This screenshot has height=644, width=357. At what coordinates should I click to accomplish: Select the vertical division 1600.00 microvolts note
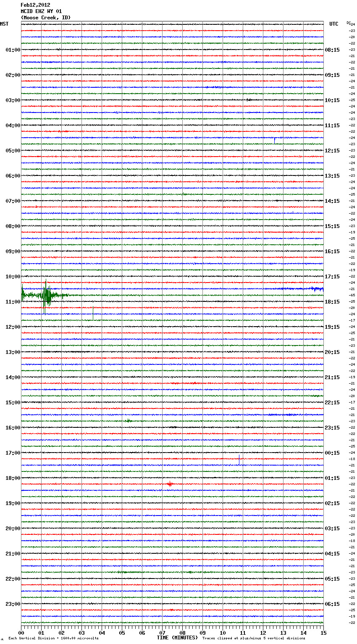(x=53, y=639)
